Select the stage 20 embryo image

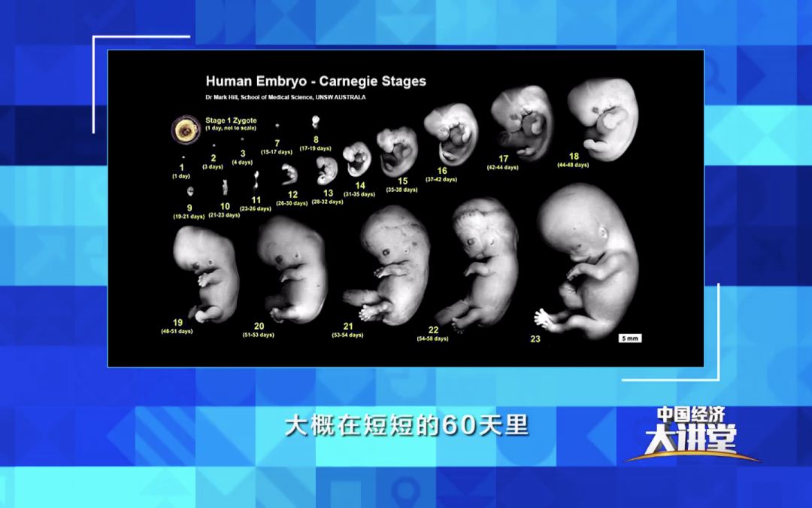click(292, 269)
